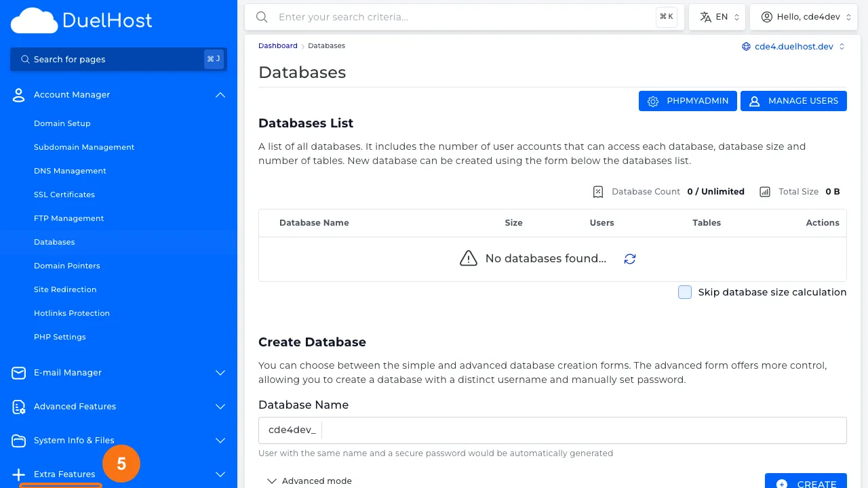The image size is (868, 488).
Task: Click the E-mail Manager envelope icon
Action: pyautogui.click(x=18, y=373)
